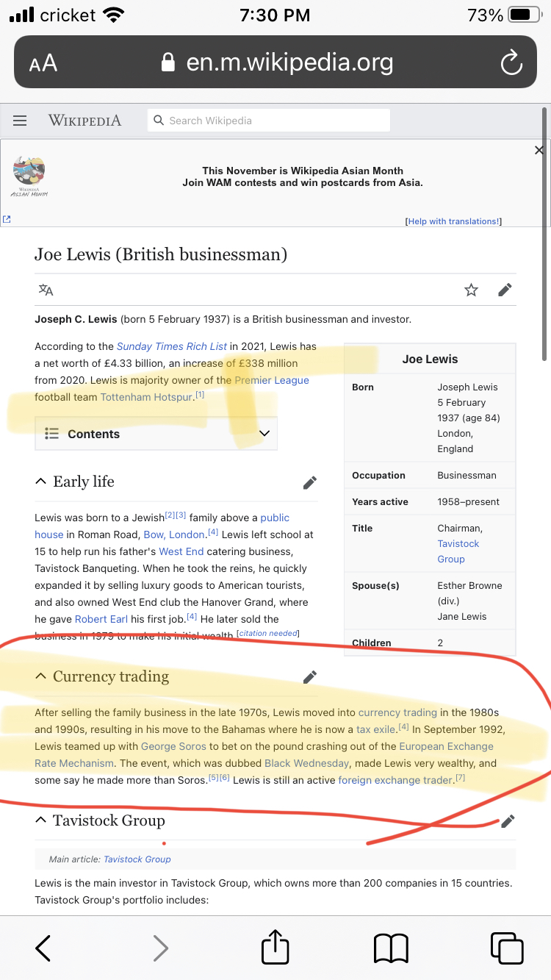This screenshot has height=980, width=551.
Task: Collapse the Early life section
Action: tap(40, 482)
